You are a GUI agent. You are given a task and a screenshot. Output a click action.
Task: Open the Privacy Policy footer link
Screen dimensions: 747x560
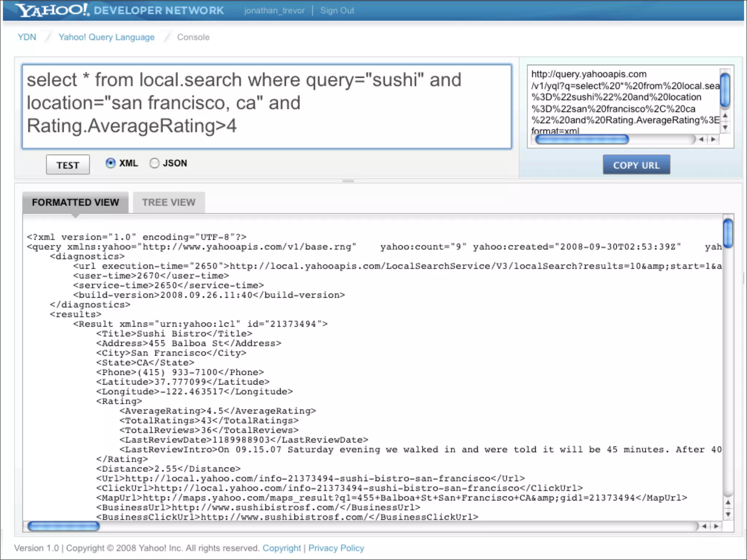click(336, 548)
